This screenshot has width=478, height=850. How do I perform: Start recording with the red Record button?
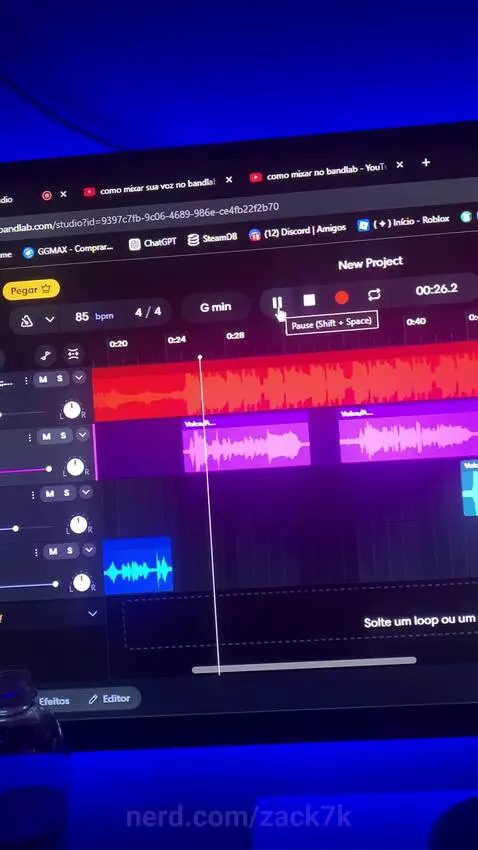click(x=341, y=297)
